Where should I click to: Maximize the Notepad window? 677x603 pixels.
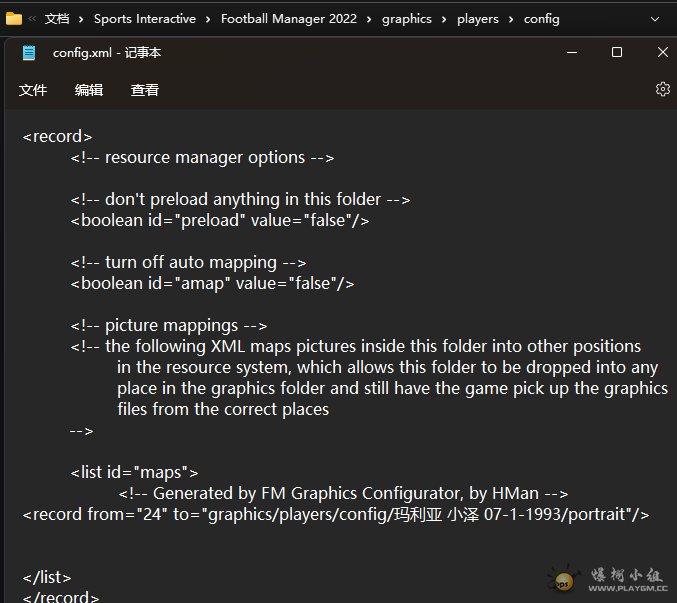tap(617, 52)
